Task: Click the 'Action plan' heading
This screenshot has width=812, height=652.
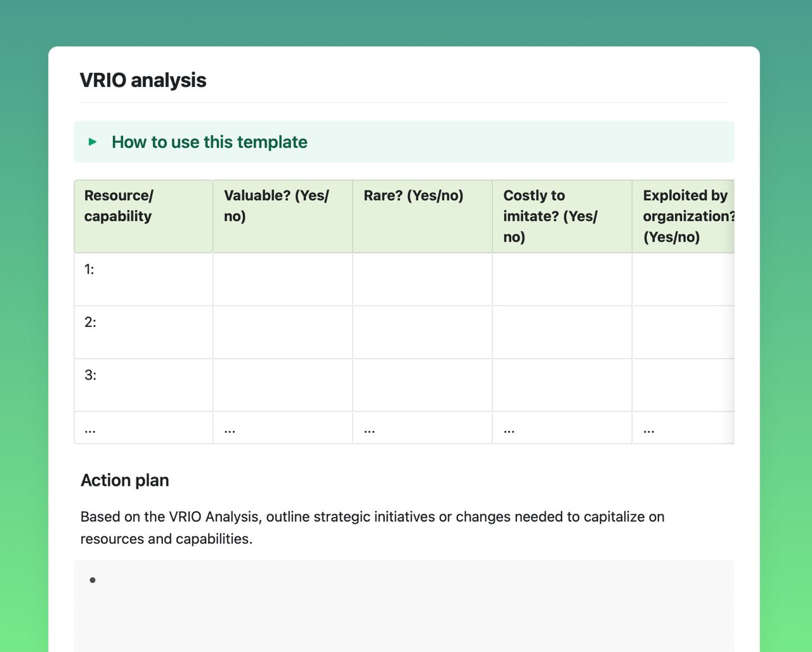Action: (x=124, y=481)
